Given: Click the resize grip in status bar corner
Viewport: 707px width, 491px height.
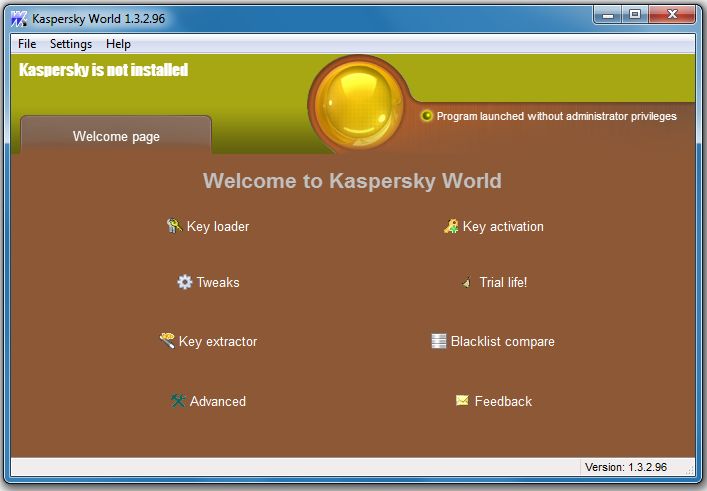Looking at the screenshot, I should (x=690, y=470).
